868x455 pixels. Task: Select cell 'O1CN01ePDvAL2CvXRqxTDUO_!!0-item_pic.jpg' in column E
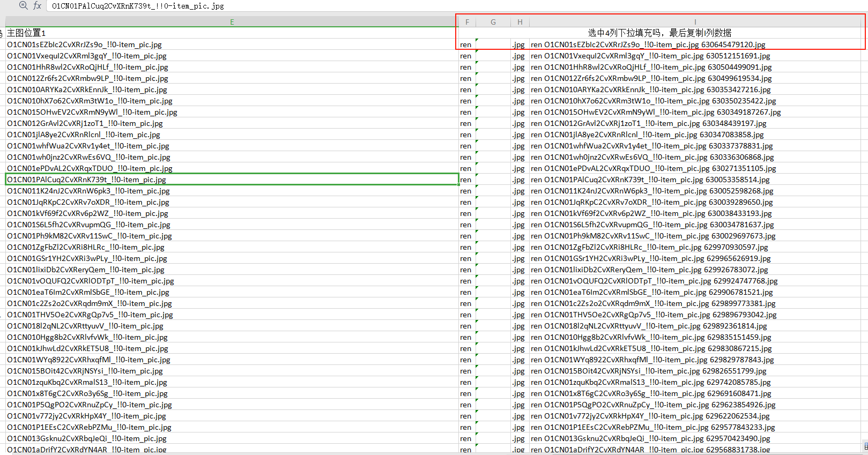click(232, 168)
